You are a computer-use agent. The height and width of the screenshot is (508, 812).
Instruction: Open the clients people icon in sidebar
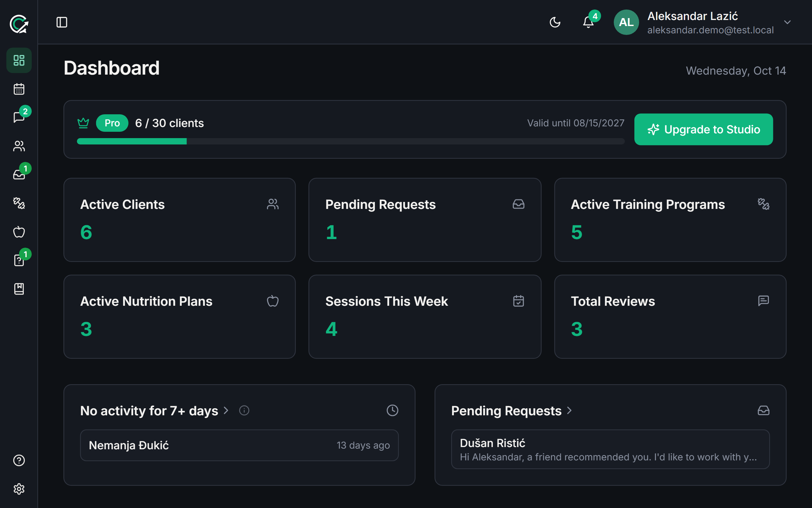click(19, 146)
